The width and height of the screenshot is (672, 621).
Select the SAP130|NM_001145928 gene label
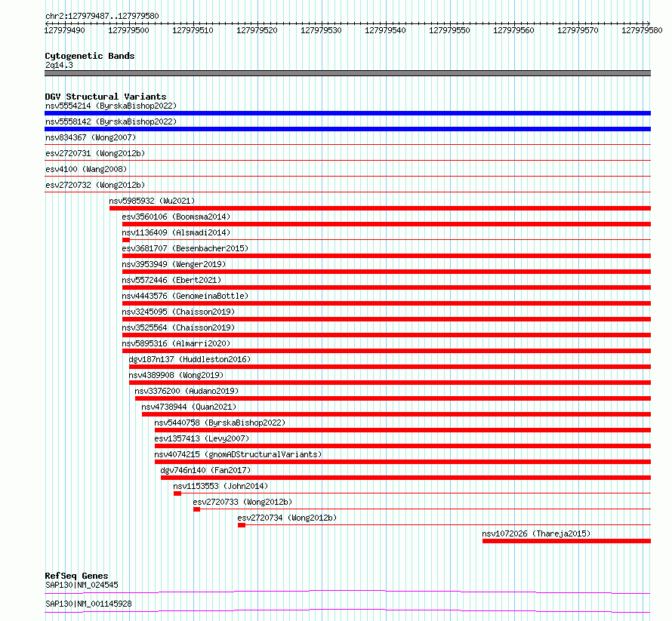click(x=88, y=604)
